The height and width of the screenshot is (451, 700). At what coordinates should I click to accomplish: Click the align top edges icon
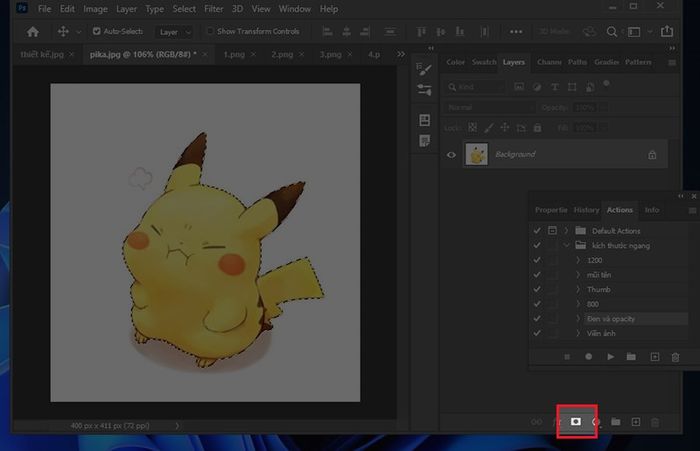pos(421,32)
